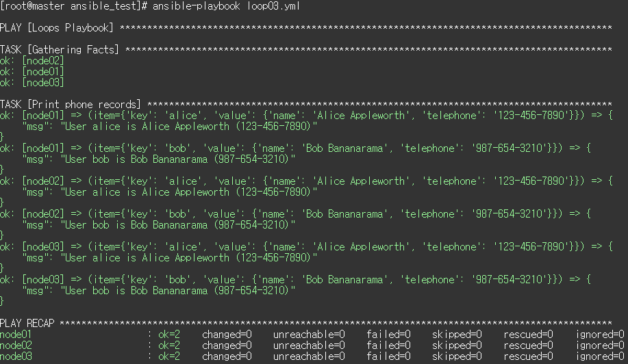Click the node02 'User alice is Alice Appleworth' msg line
This screenshot has width=628, height=364.
(x=170, y=192)
